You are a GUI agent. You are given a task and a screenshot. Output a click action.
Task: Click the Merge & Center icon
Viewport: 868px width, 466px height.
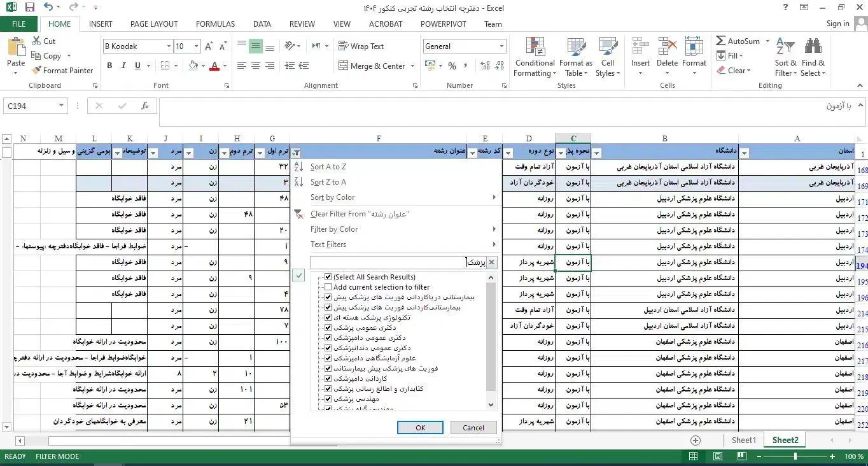[x=342, y=66]
